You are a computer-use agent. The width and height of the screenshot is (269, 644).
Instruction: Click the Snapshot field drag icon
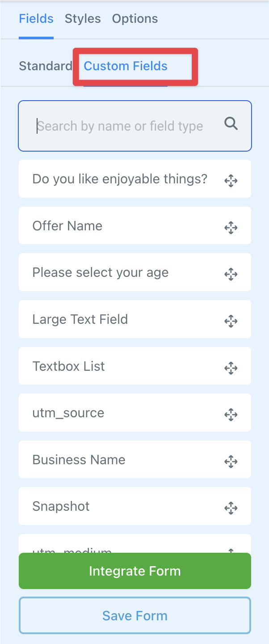pyautogui.click(x=231, y=508)
